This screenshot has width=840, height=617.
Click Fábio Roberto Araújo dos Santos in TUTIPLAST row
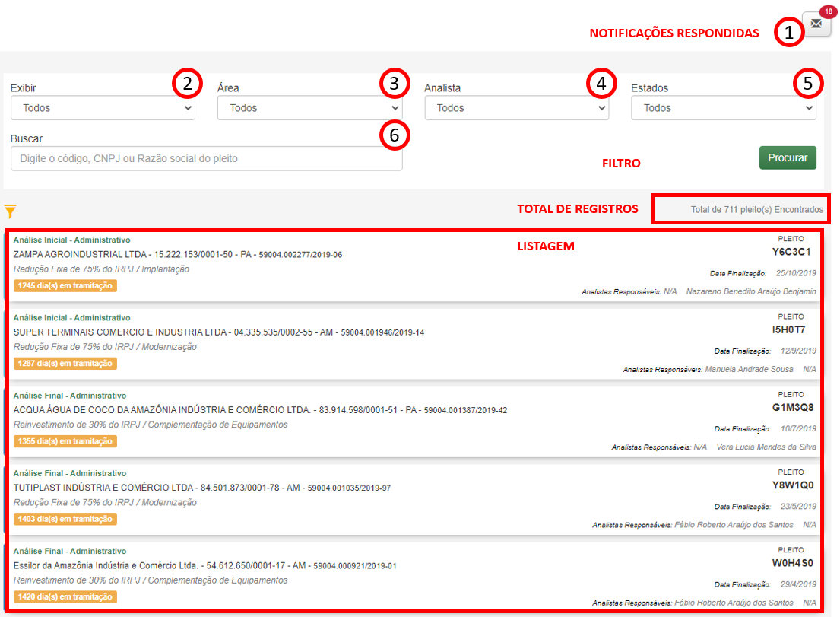pos(734,525)
